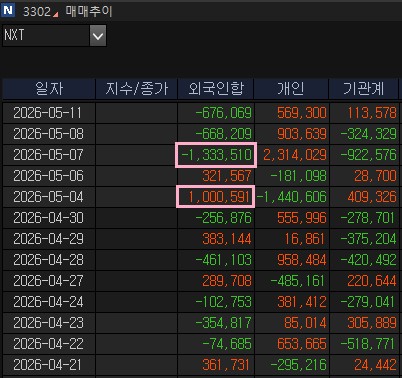402x378 pixels.
Task: Click institution value -324,329
Action: coord(369,134)
